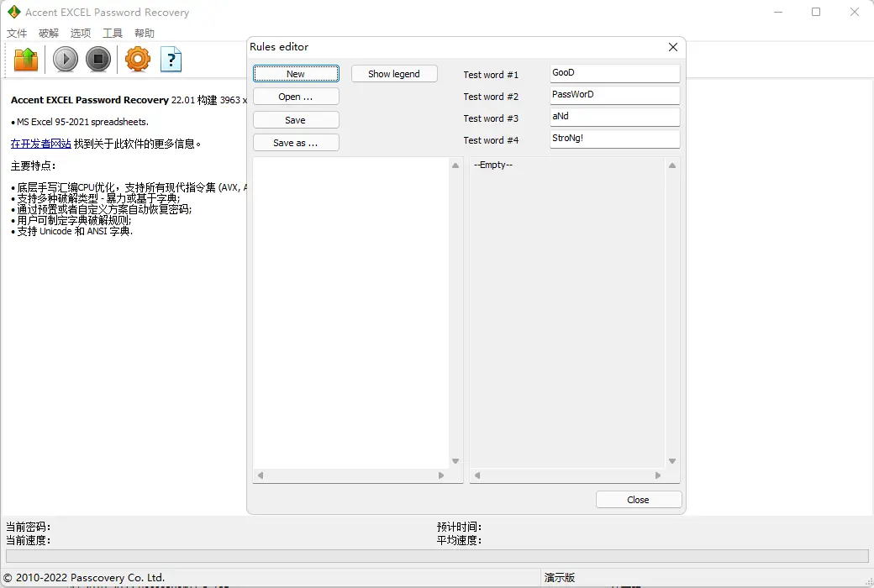Click inside the rules text editing area
This screenshot has height=588, width=874.
[351, 312]
